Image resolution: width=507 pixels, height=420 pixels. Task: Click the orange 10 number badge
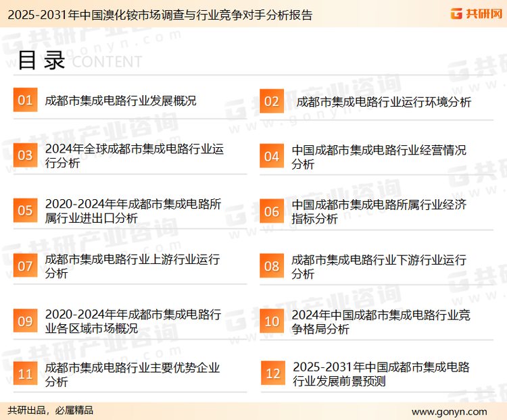click(x=272, y=321)
